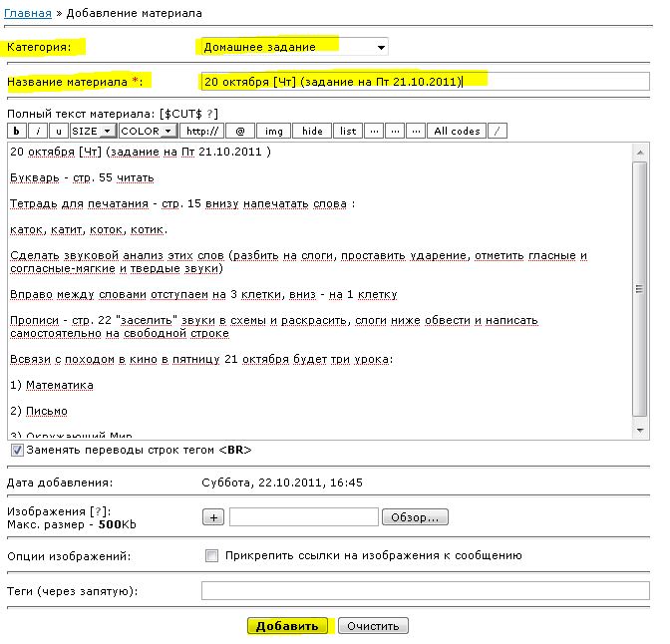670x644 pixels.
Task: Click the slash close-tag button
Action: [498, 132]
